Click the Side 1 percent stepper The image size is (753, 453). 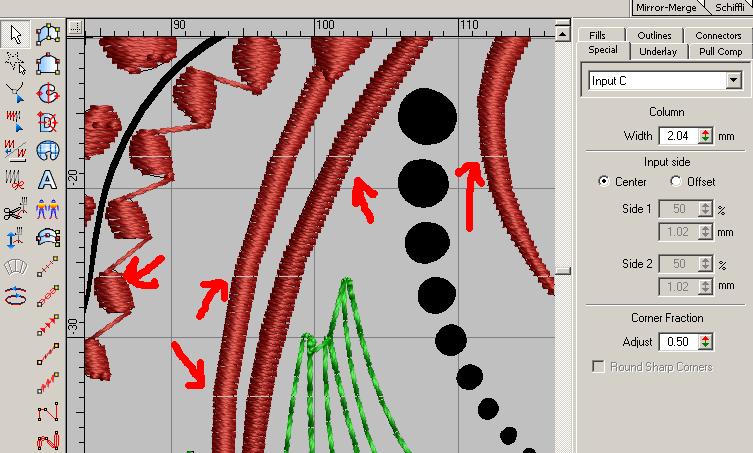click(x=705, y=209)
